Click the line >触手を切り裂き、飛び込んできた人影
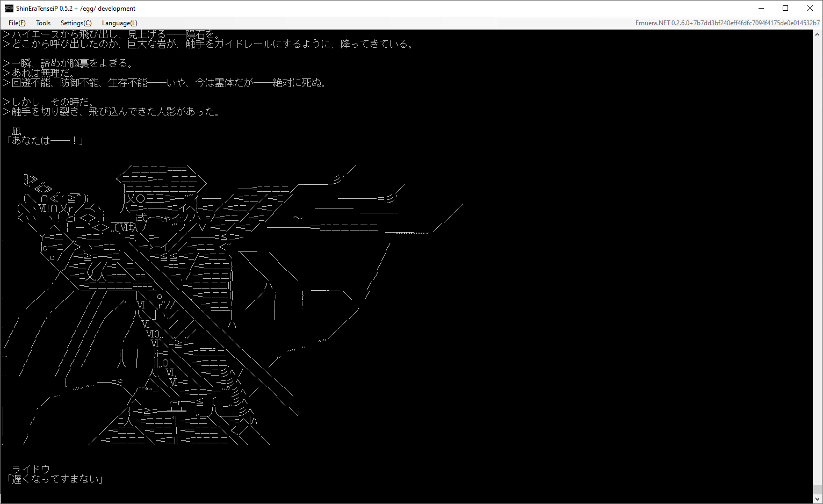This screenshot has width=823, height=504. coord(111,111)
